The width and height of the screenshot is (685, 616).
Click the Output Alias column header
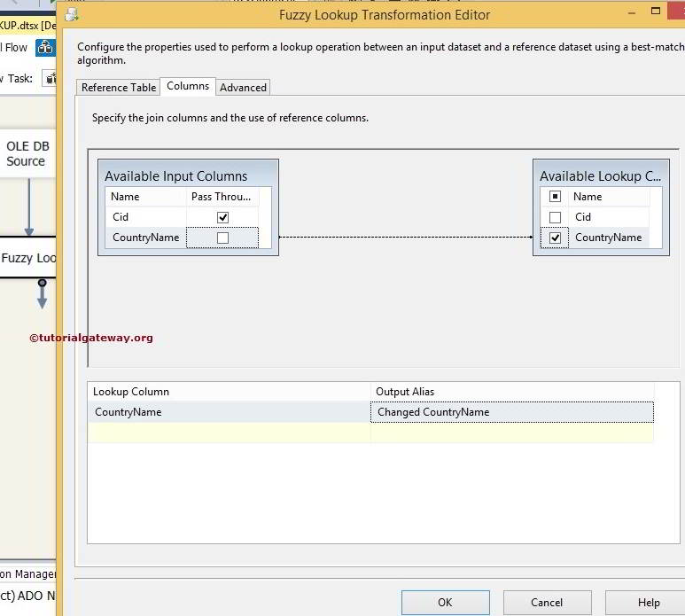tap(512, 392)
